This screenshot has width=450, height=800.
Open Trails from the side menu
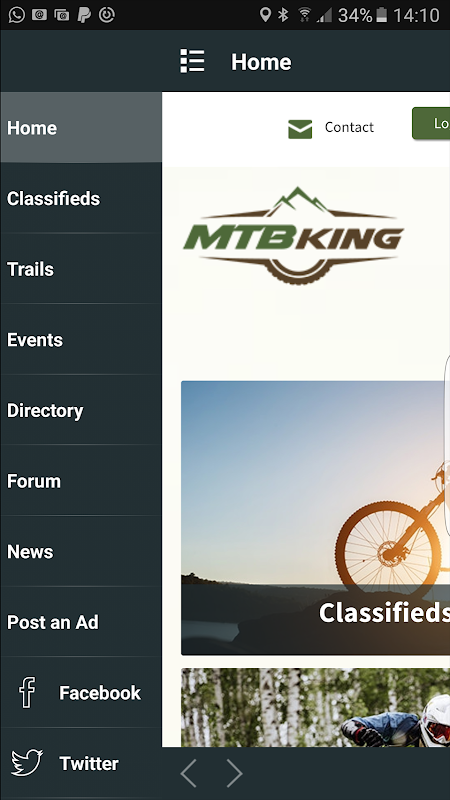(x=81, y=269)
